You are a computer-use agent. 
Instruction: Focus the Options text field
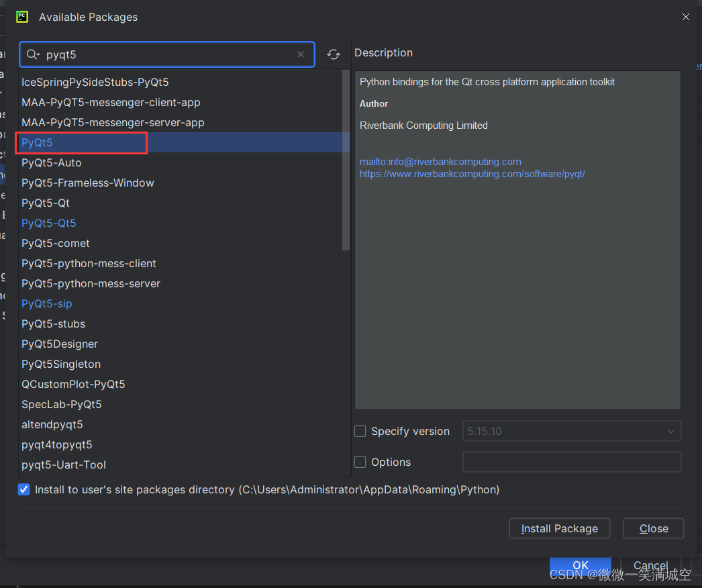point(572,462)
